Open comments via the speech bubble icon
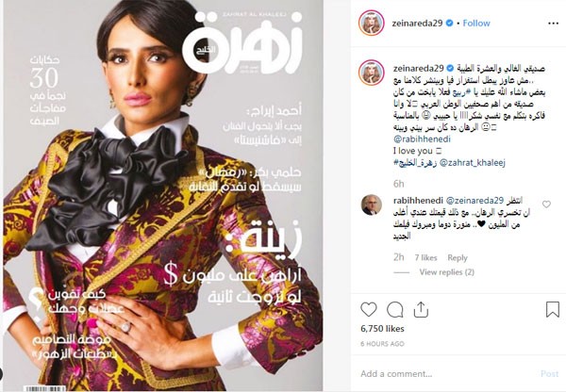The width and height of the screenshot is (566, 392). point(394,310)
